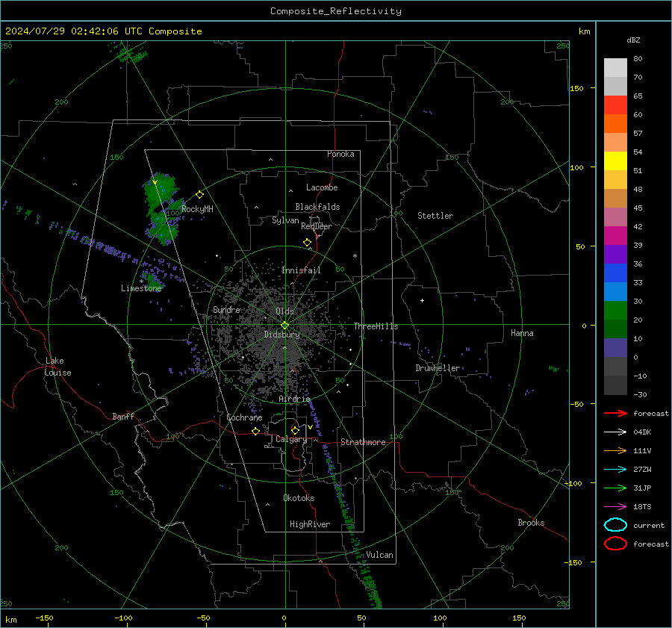Viewport: 672px width, 628px height.
Task: Click the red forecast ellipse in legend
Action: pyautogui.click(x=615, y=544)
